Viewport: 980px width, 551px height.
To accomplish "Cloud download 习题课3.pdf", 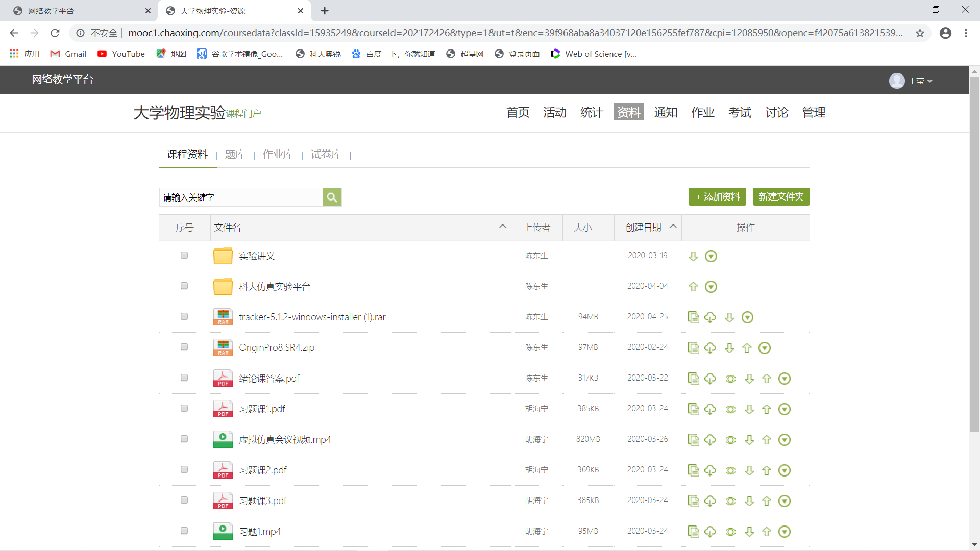I will (710, 501).
